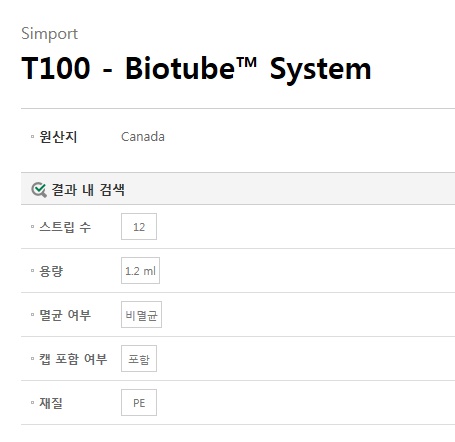The image size is (455, 442).
Task: Select the 12 strip count filter
Action: [139, 227]
